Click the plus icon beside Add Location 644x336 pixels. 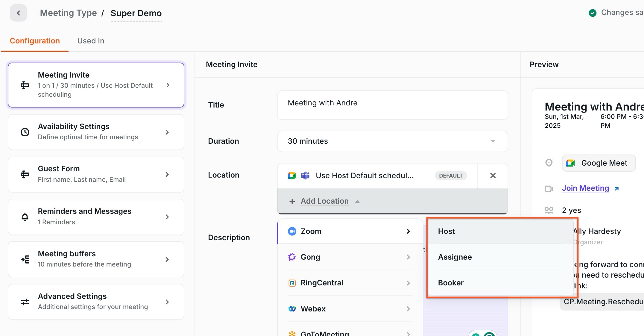click(292, 202)
